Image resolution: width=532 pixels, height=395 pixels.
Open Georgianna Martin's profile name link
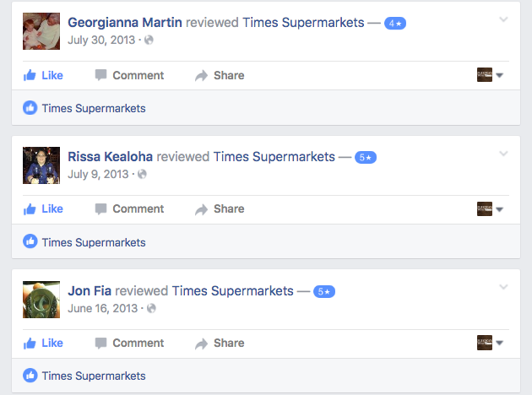click(125, 23)
